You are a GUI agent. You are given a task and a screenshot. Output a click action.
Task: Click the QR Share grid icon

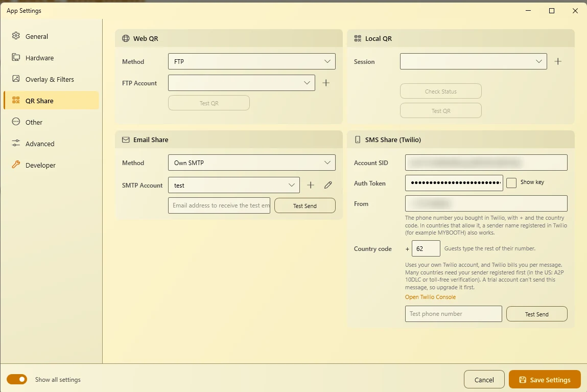(x=16, y=100)
